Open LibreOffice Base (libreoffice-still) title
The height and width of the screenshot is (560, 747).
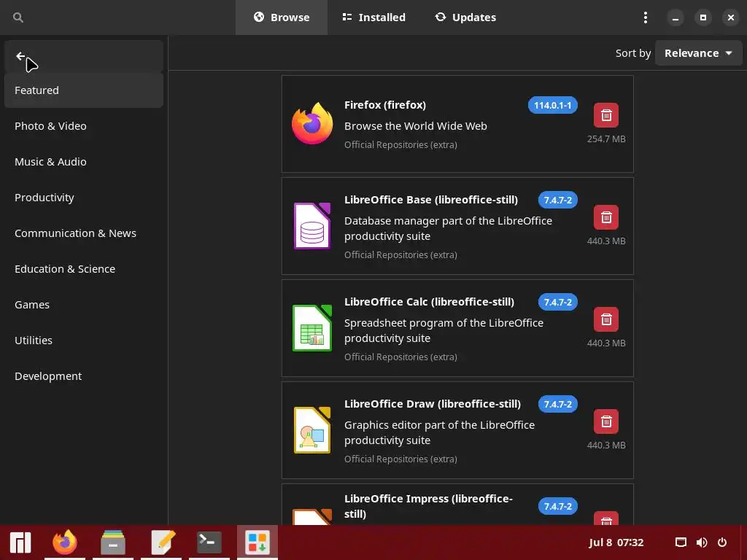(x=431, y=200)
